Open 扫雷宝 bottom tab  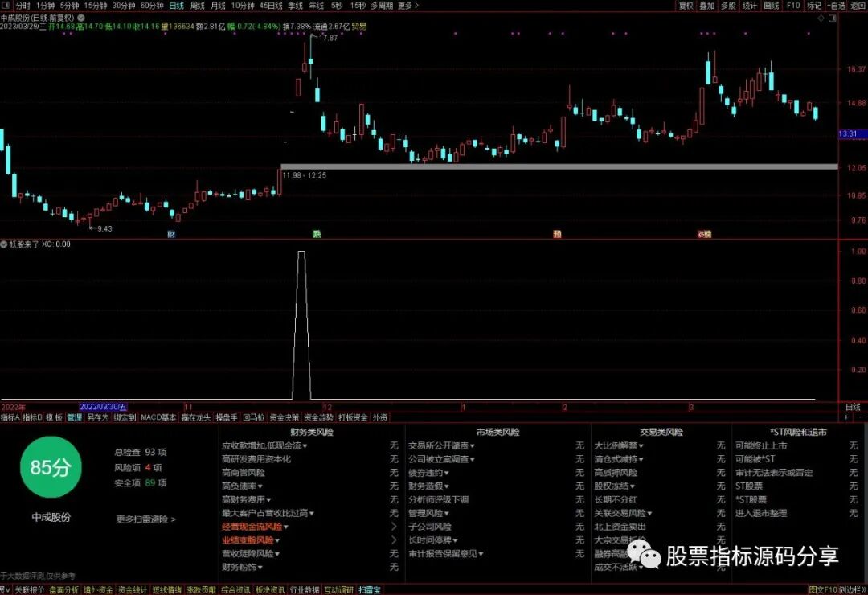click(x=369, y=590)
